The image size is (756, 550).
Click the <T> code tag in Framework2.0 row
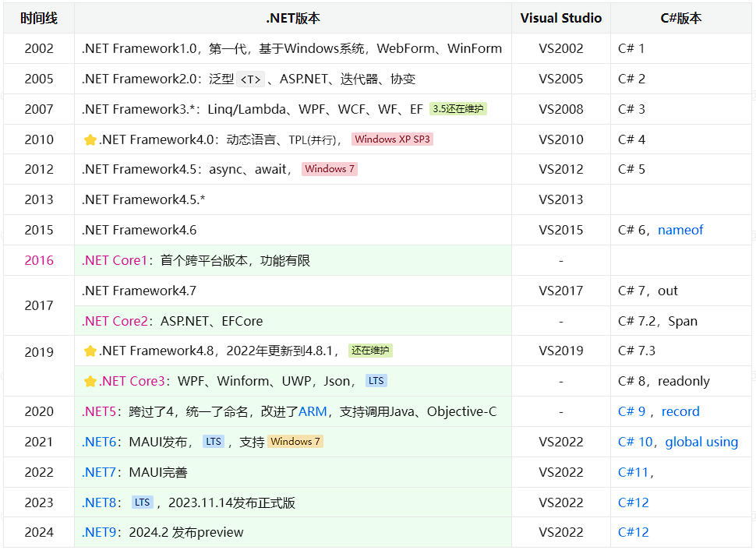pos(251,79)
